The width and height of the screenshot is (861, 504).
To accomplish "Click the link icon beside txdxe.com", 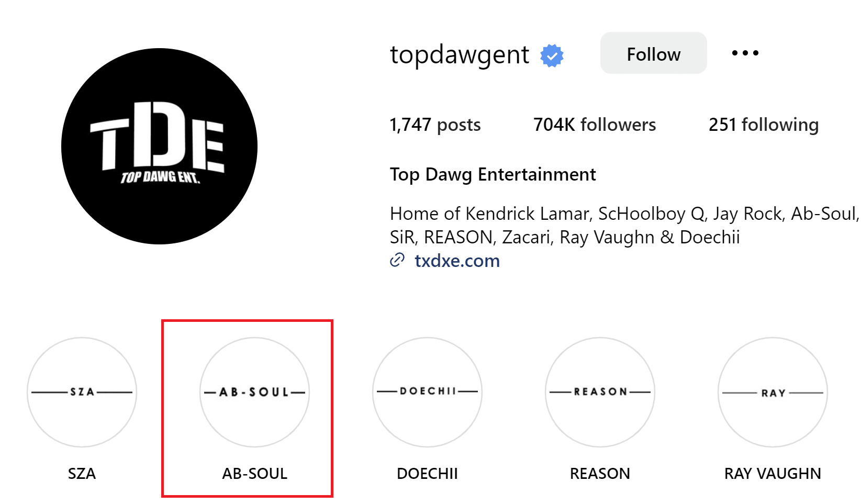I will (397, 260).
